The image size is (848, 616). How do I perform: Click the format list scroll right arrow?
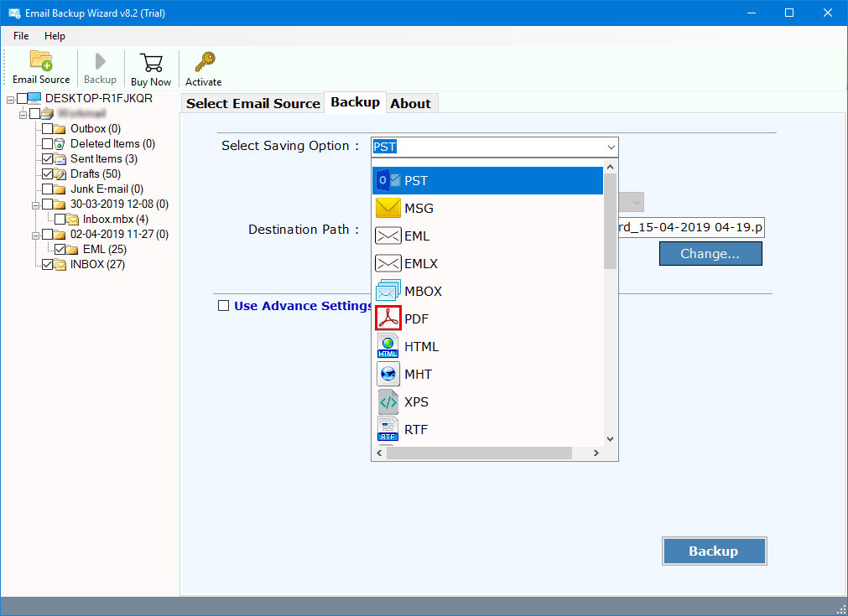[x=596, y=453]
